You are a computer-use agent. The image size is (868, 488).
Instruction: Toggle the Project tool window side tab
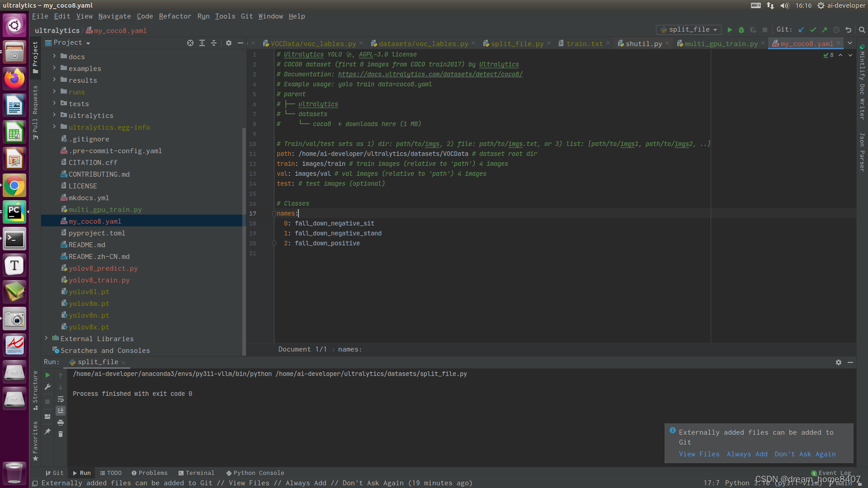tap(35, 57)
